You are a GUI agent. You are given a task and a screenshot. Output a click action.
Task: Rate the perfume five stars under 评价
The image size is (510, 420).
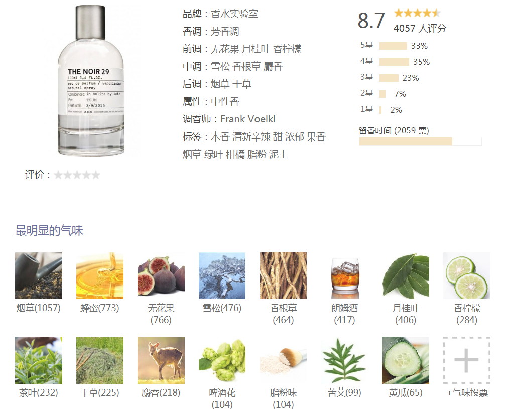coord(96,175)
